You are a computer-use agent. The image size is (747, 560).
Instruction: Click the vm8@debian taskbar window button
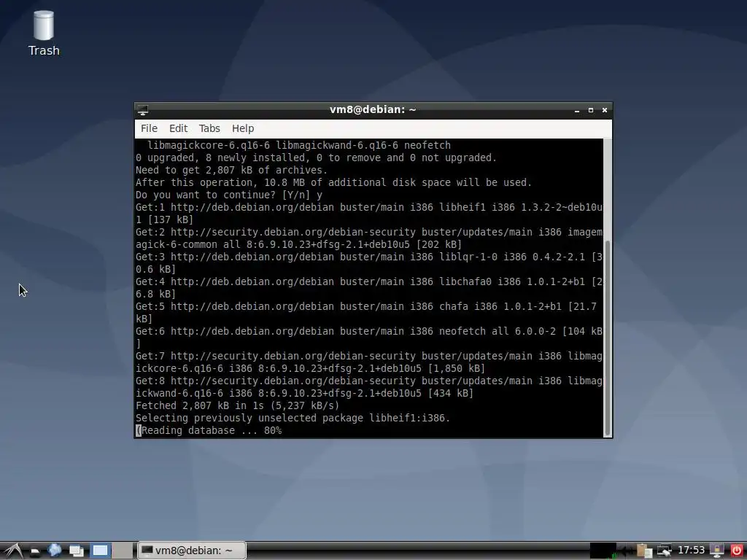tap(192, 551)
